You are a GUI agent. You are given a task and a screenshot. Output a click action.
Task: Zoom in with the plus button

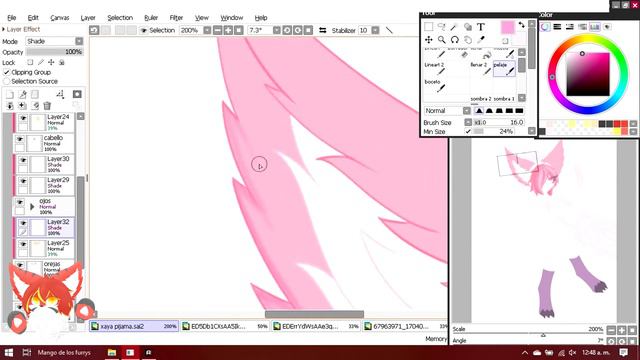click(x=228, y=30)
